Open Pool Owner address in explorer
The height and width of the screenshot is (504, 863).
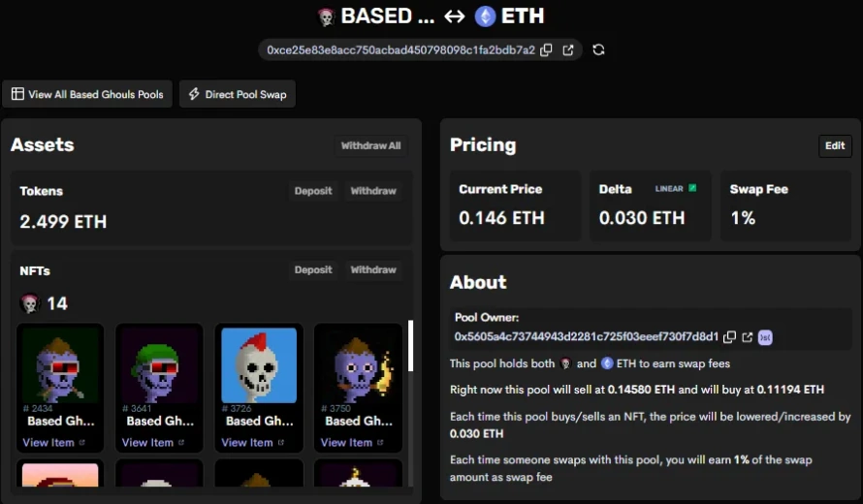747,336
